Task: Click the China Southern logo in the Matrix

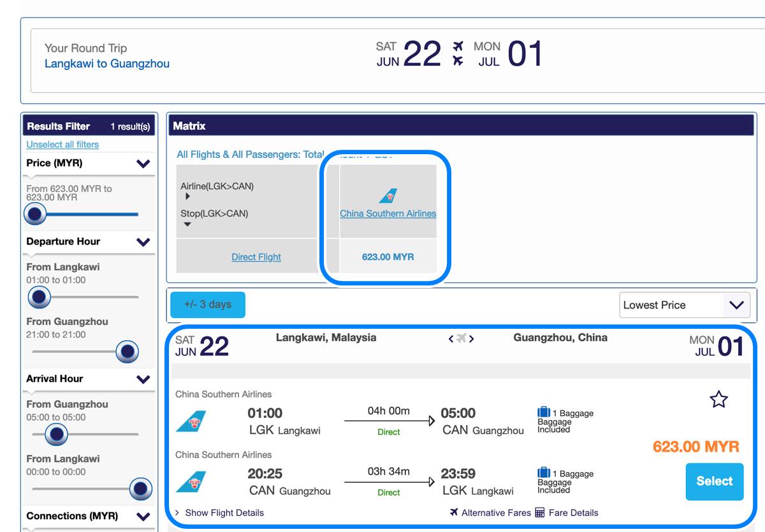Action: pos(388,196)
